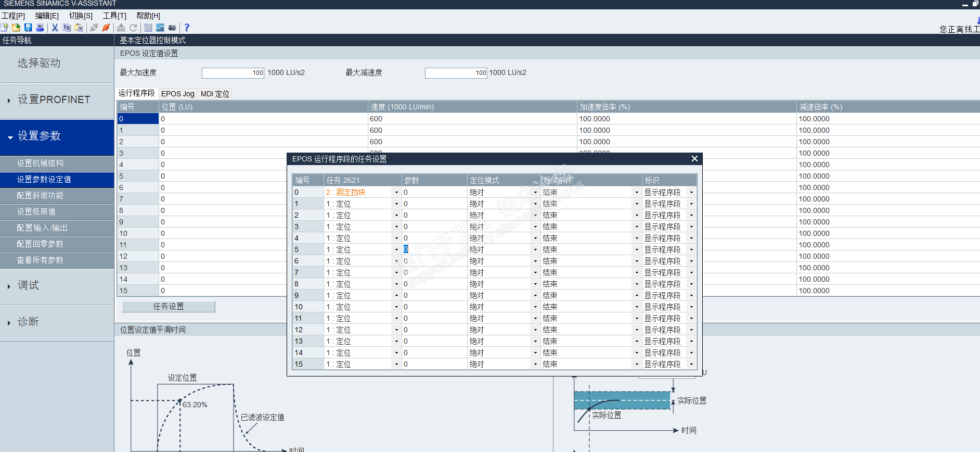Switch to the MDI 定位 tab
This screenshot has height=452, width=980.
point(215,94)
